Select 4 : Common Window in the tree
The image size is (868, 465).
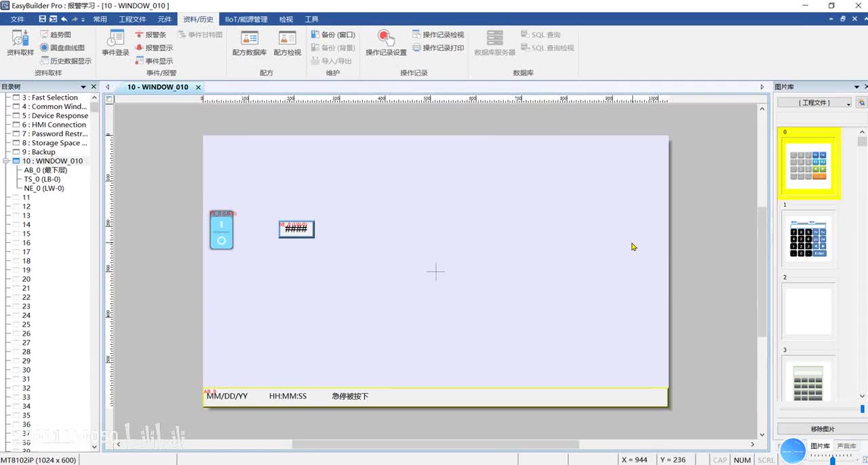coord(50,106)
